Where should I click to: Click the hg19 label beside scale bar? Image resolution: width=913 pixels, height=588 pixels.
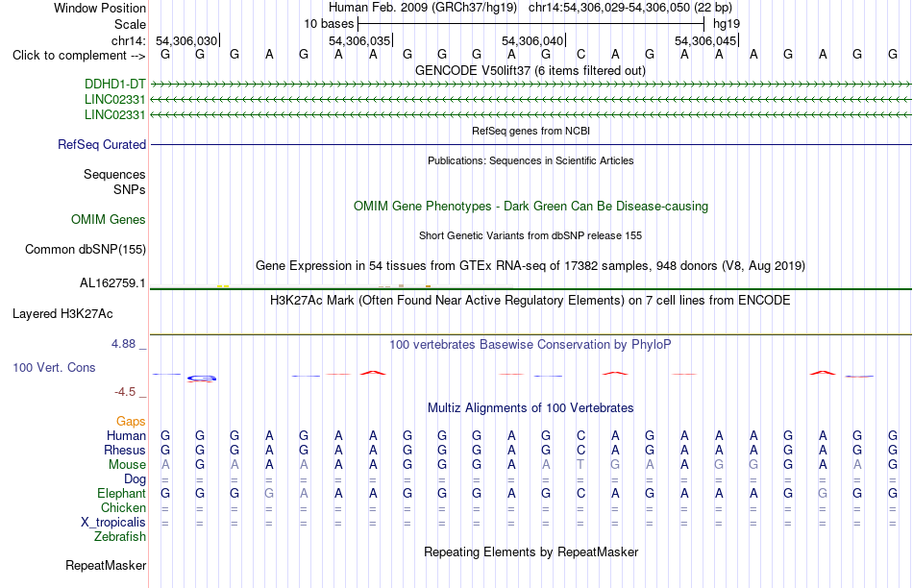coord(727,24)
